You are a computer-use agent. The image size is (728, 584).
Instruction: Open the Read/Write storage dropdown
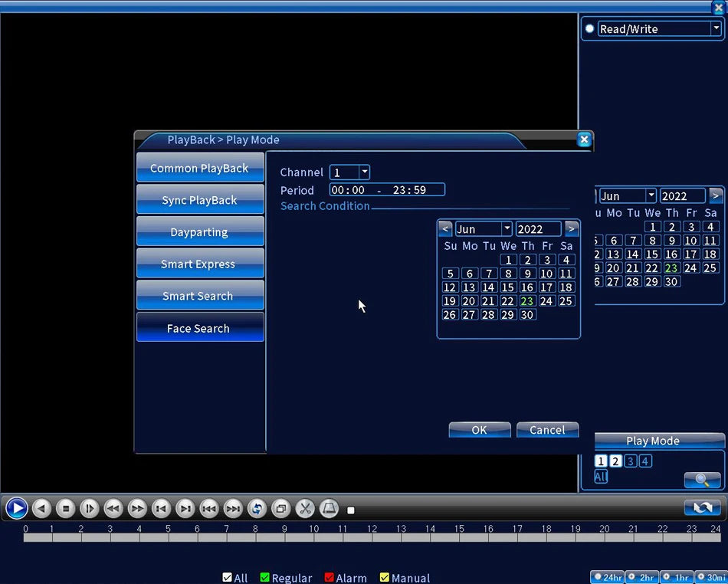[716, 29]
